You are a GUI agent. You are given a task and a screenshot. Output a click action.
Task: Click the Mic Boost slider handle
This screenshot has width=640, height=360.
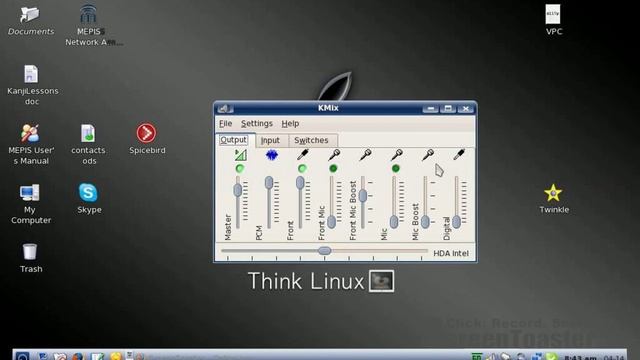click(x=425, y=222)
